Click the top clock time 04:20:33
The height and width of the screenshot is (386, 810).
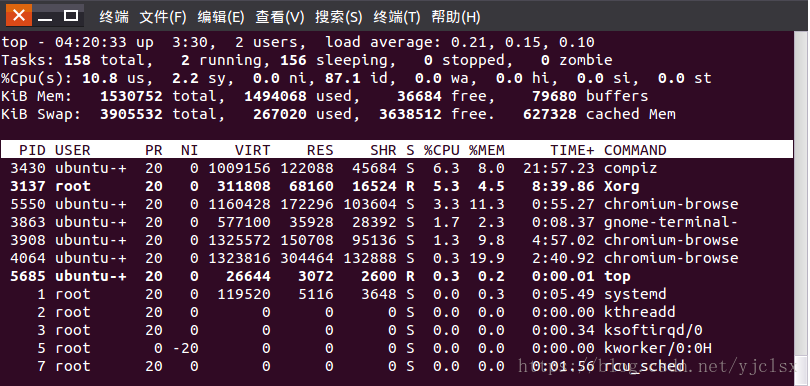[x=90, y=42]
